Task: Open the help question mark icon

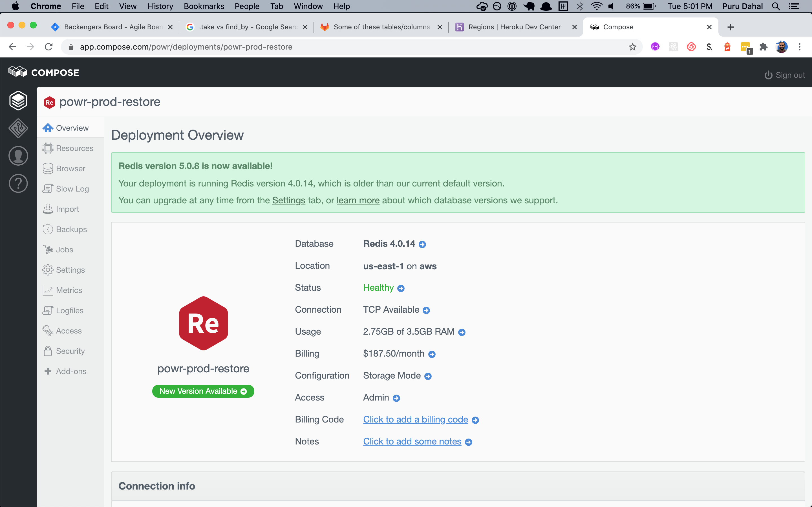Action: pyautogui.click(x=18, y=183)
